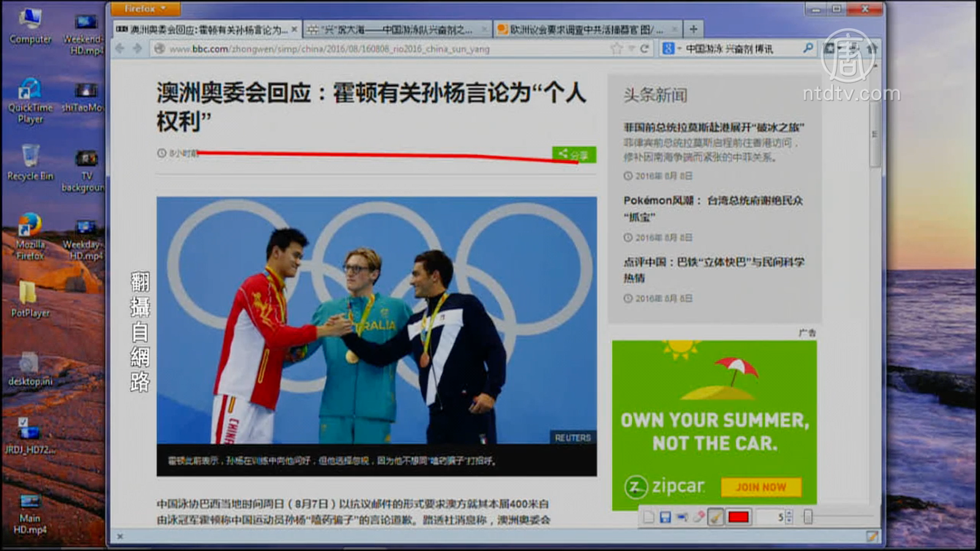Increase the brush size using the stepper arrow
This screenshot has height=551, width=980.
coord(789,514)
